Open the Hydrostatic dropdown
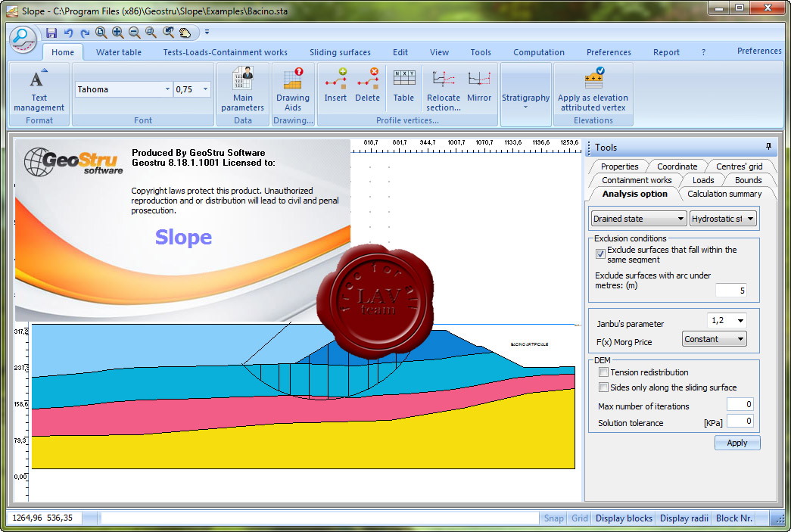Screen dimensions: 791x532 tap(723, 219)
